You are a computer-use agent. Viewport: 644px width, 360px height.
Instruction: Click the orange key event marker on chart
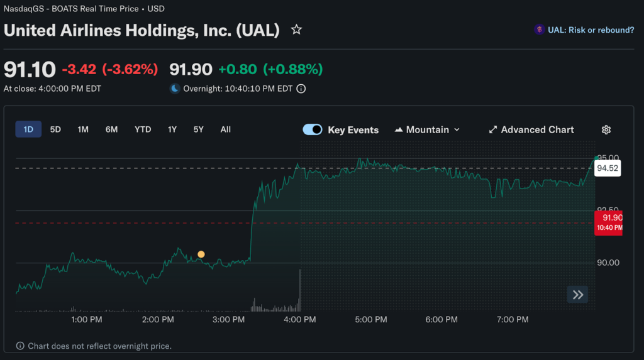pyautogui.click(x=201, y=254)
